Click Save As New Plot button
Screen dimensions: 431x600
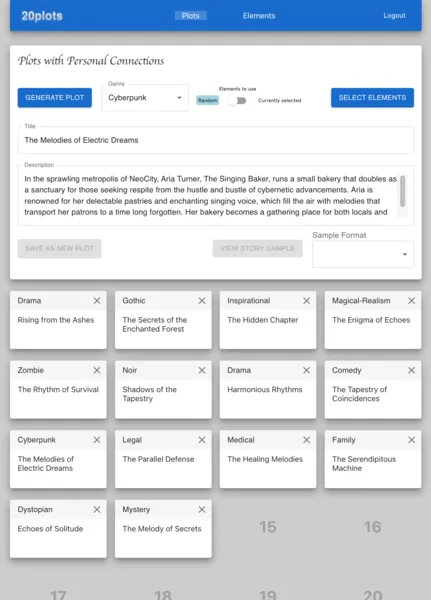59,249
